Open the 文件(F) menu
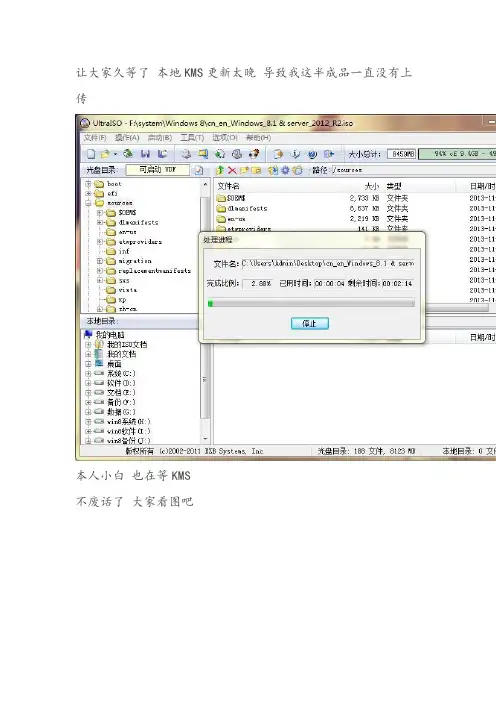 (x=95, y=137)
